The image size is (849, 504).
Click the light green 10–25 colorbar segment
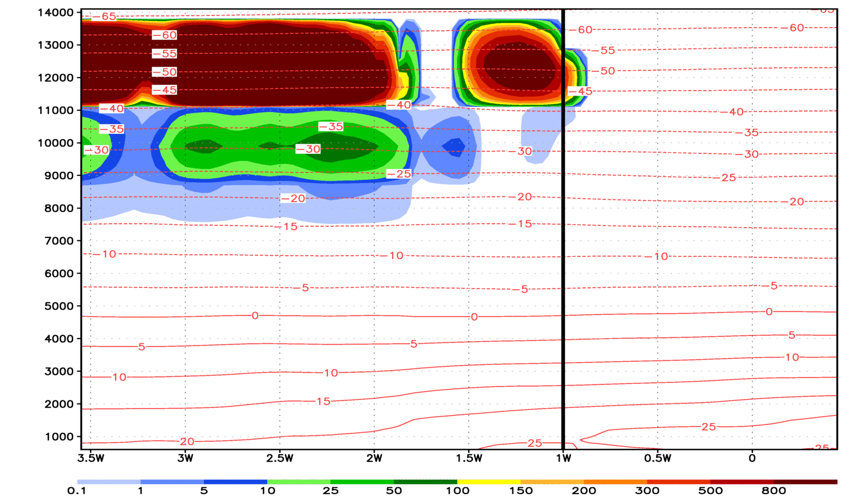[299, 482]
